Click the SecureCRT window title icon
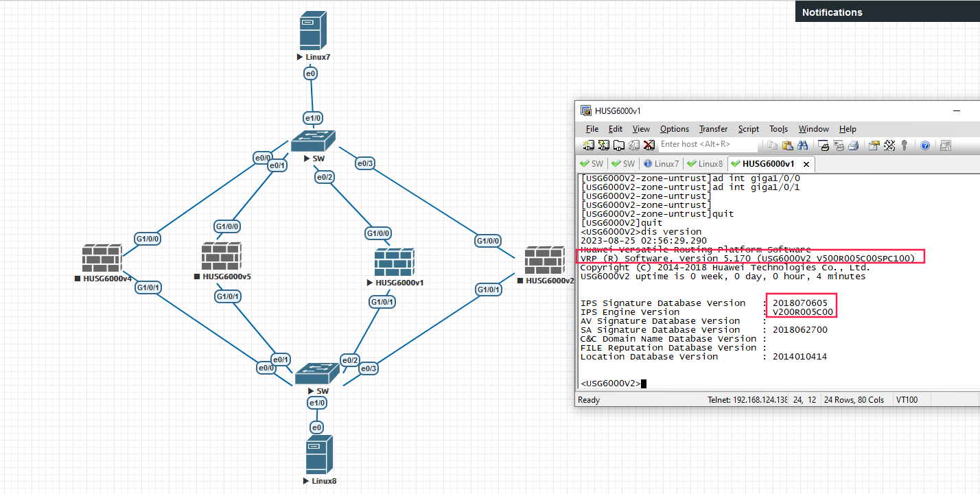This screenshot has height=494, width=980. (586, 110)
